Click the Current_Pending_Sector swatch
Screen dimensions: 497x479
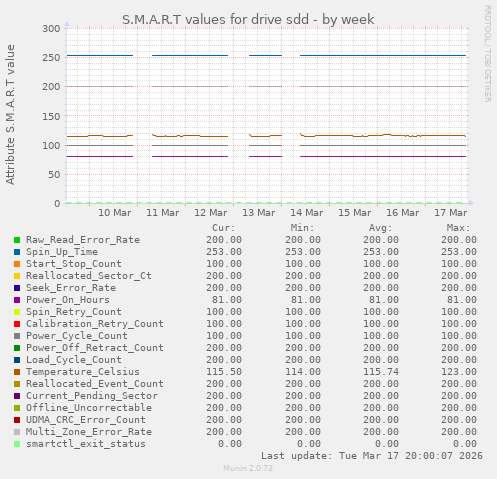pos(17,396)
